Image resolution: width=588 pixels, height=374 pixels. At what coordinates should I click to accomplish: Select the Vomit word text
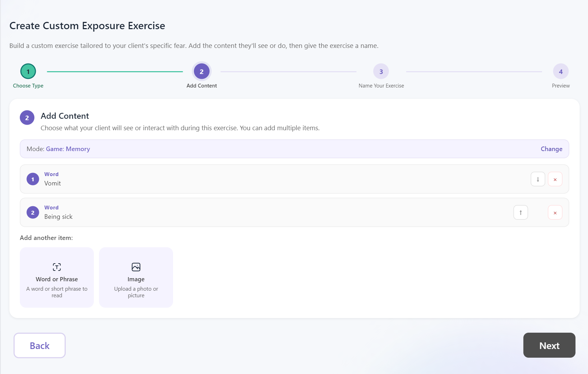tap(52, 183)
